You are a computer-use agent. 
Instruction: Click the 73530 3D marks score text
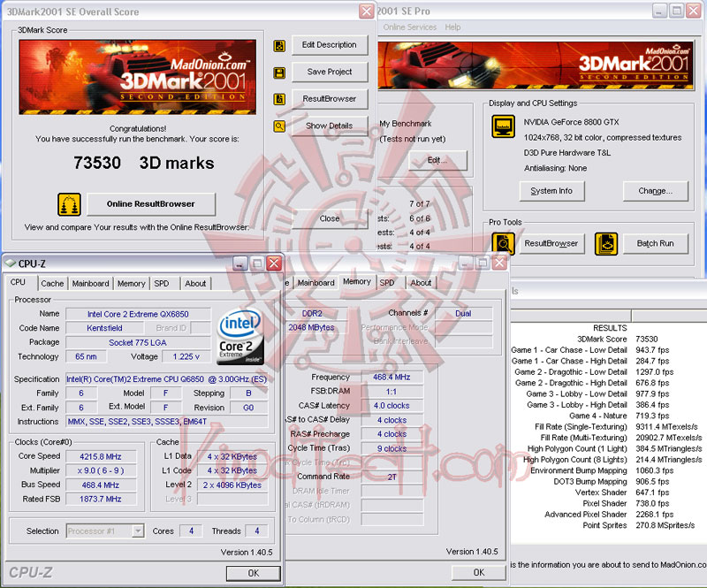coord(144,163)
